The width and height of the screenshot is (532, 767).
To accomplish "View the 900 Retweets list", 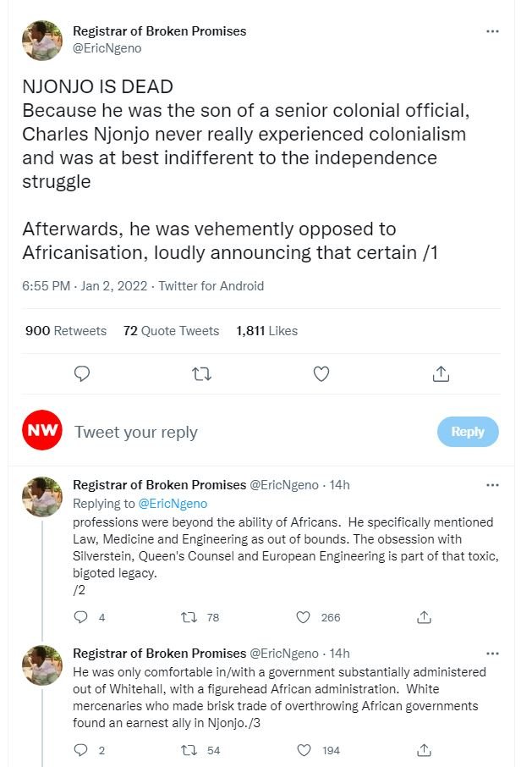I will coord(66,331).
